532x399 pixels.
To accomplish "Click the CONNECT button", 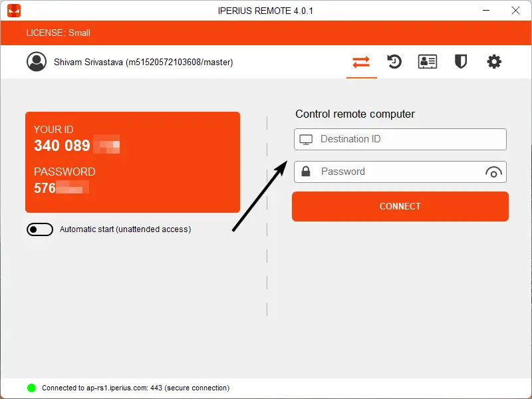I will pyautogui.click(x=400, y=206).
